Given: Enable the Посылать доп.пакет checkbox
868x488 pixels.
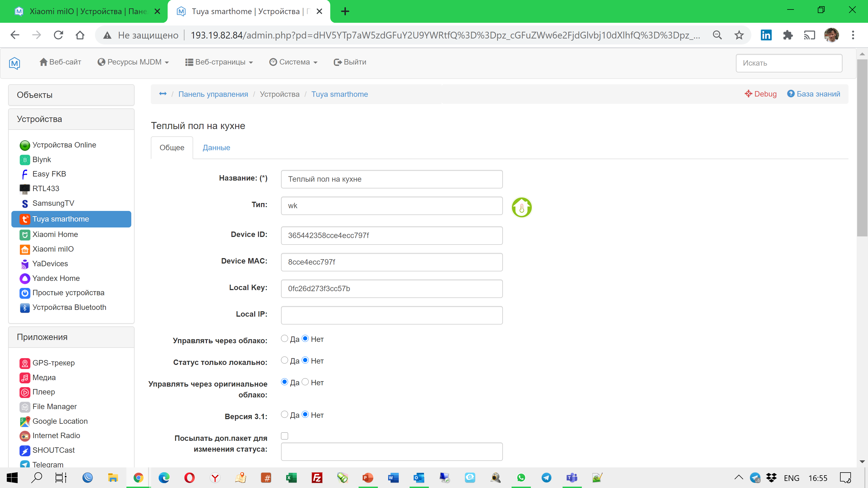Looking at the screenshot, I should click(284, 436).
